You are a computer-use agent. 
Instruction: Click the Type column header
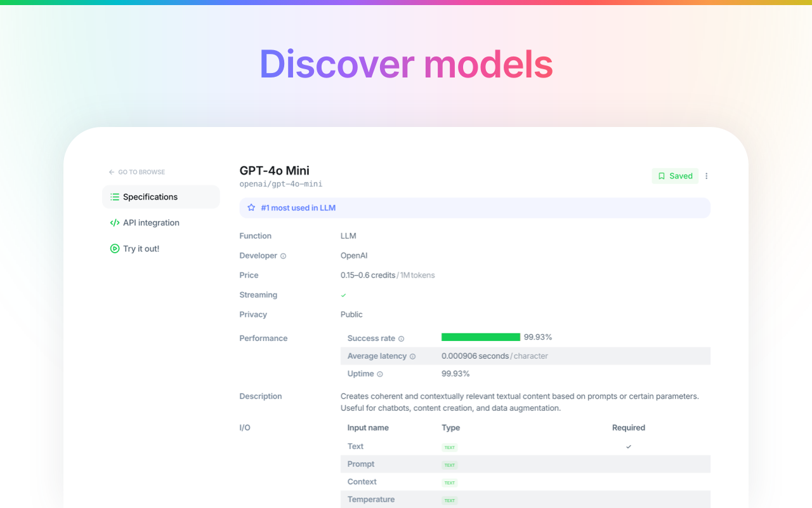[x=451, y=428]
